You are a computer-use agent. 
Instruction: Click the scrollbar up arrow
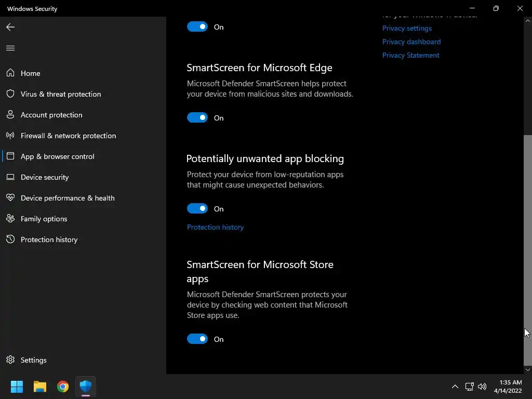(x=528, y=21)
